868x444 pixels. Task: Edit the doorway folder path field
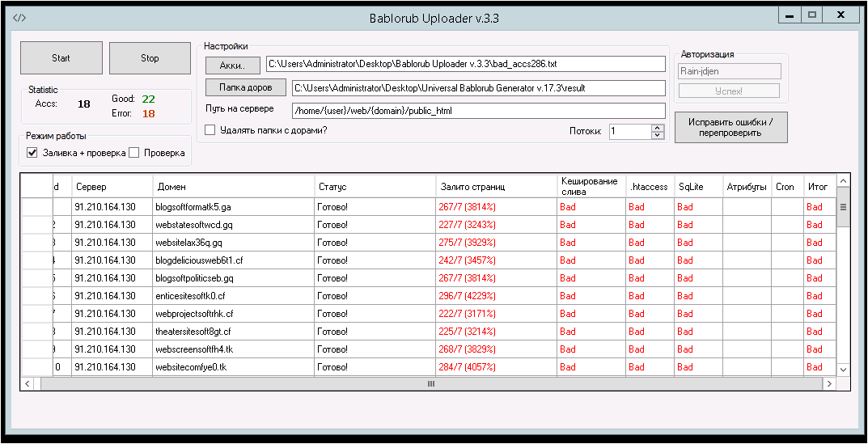(x=478, y=88)
